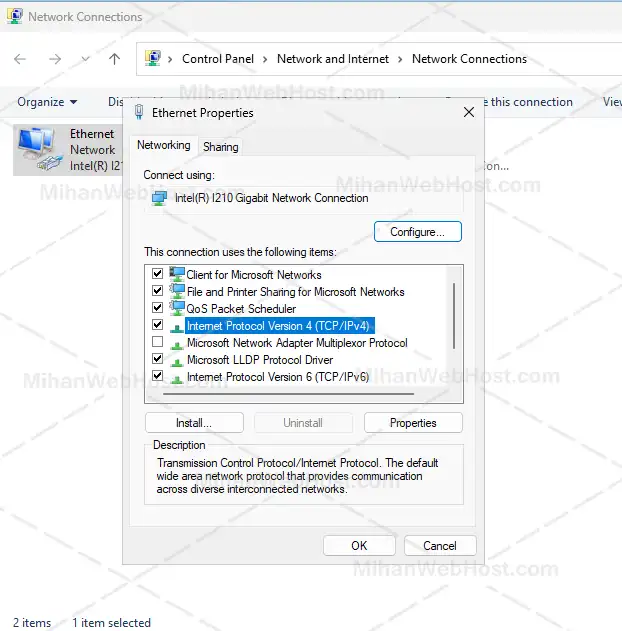The height and width of the screenshot is (631, 622).
Task: Click the forward arrow navigation button
Action: pos(55,59)
